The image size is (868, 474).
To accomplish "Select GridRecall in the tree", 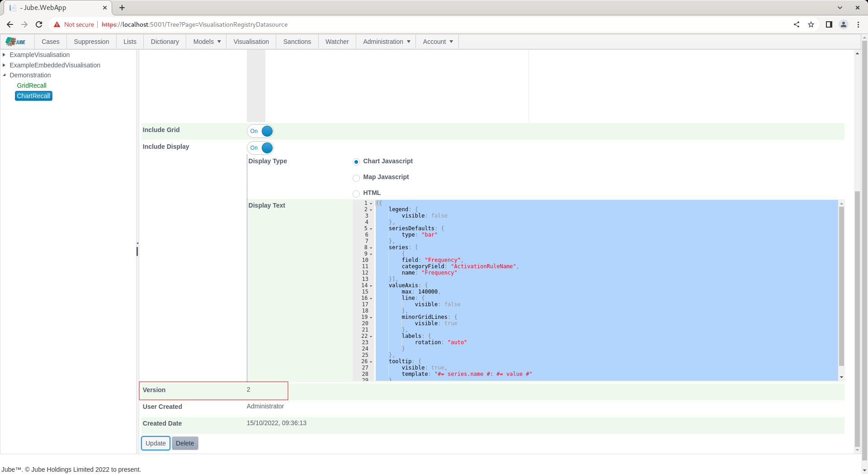I will tap(32, 85).
